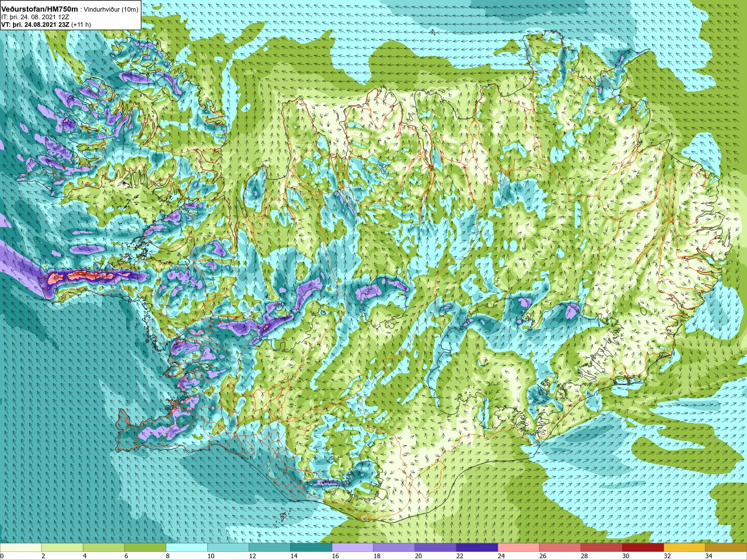The width and height of the screenshot is (747, 560).
Task: Click the '8' legend scale label
Action: (167, 556)
